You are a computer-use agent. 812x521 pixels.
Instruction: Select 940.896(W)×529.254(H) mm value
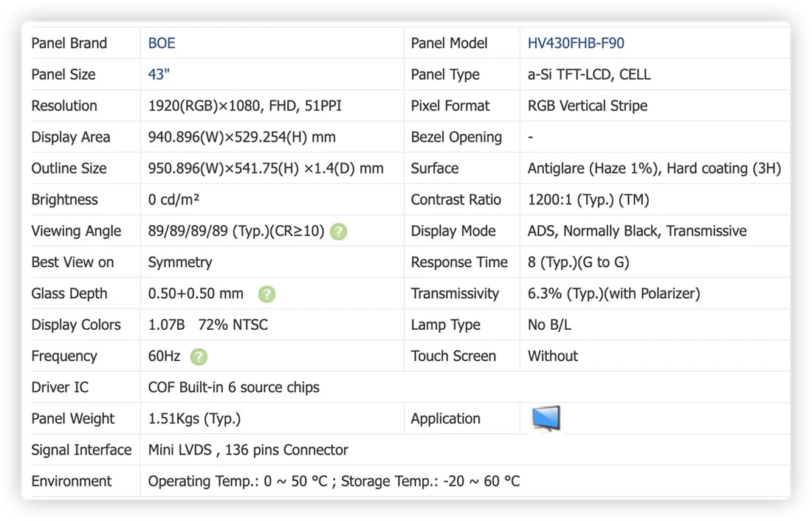point(242,137)
